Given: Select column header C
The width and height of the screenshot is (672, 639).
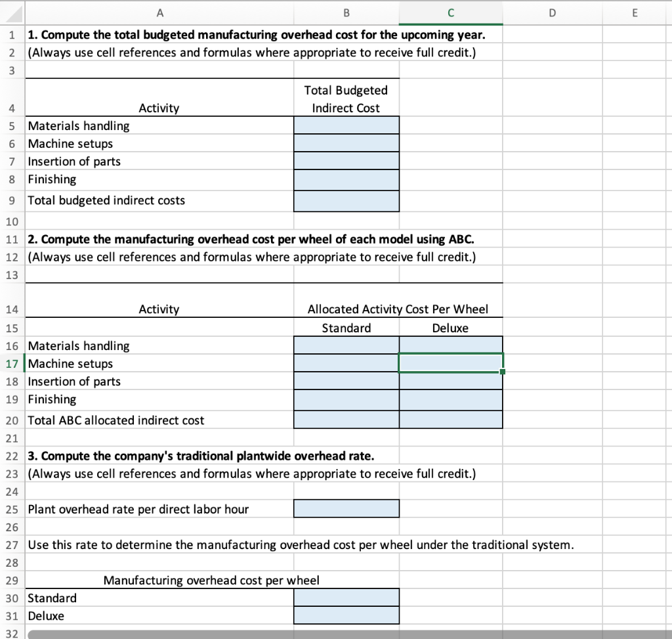Looking at the screenshot, I should [450, 12].
